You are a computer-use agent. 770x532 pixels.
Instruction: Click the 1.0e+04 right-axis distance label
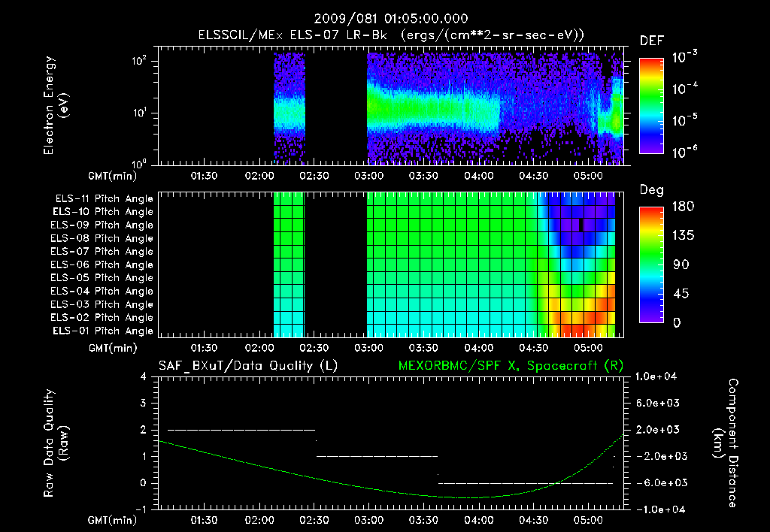pos(656,376)
